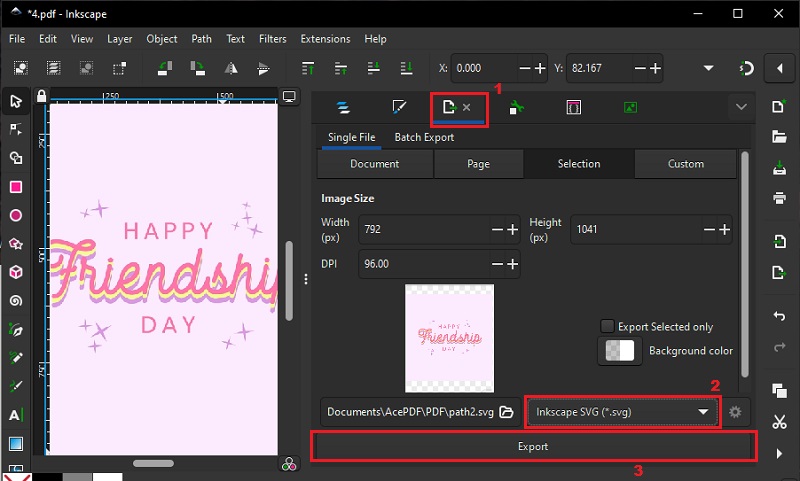Select the Star polygon tool
This screenshot has height=481, width=800.
tap(16, 244)
